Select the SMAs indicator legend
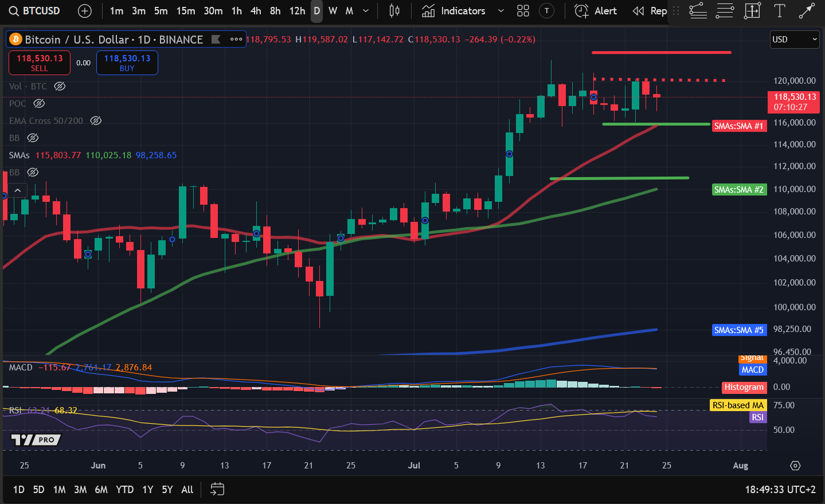 pos(19,155)
